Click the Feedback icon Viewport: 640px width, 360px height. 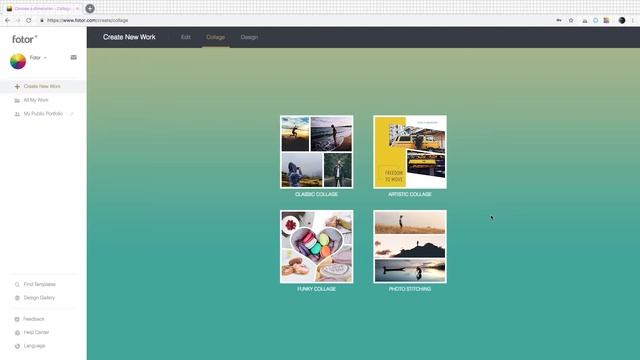pos(17,319)
